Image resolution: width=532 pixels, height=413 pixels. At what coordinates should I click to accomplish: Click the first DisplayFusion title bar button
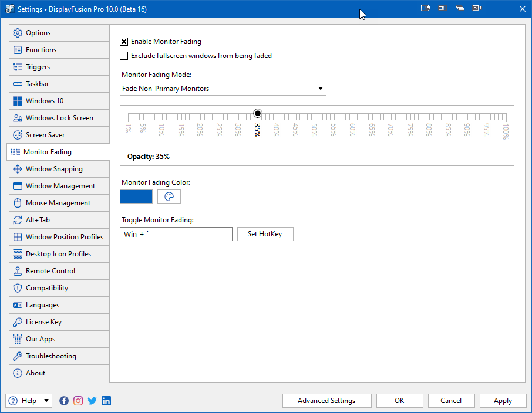pyautogui.click(x=426, y=8)
